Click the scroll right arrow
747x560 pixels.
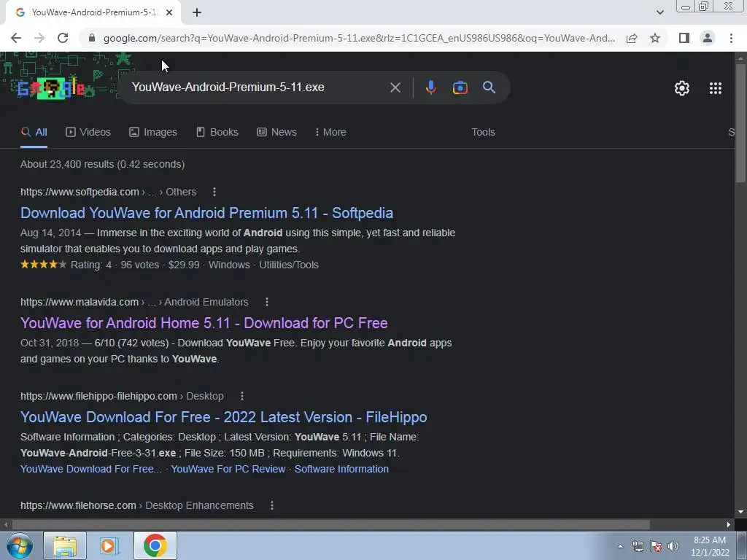729,524
